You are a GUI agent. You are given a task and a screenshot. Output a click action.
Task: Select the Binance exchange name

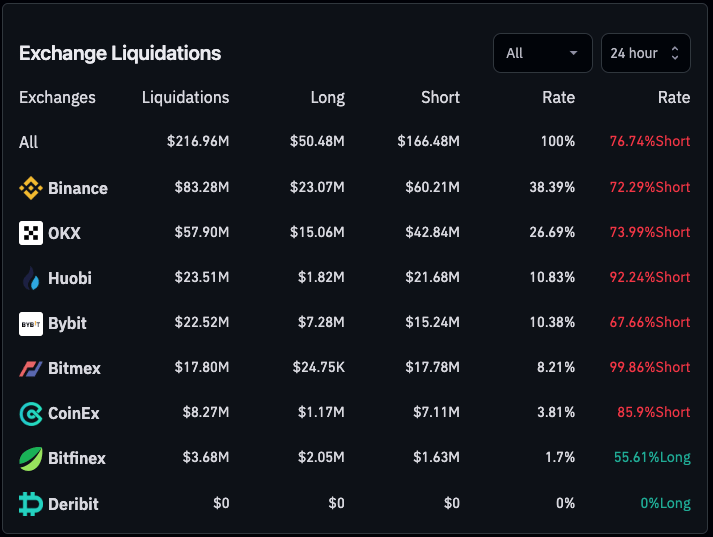point(78,188)
